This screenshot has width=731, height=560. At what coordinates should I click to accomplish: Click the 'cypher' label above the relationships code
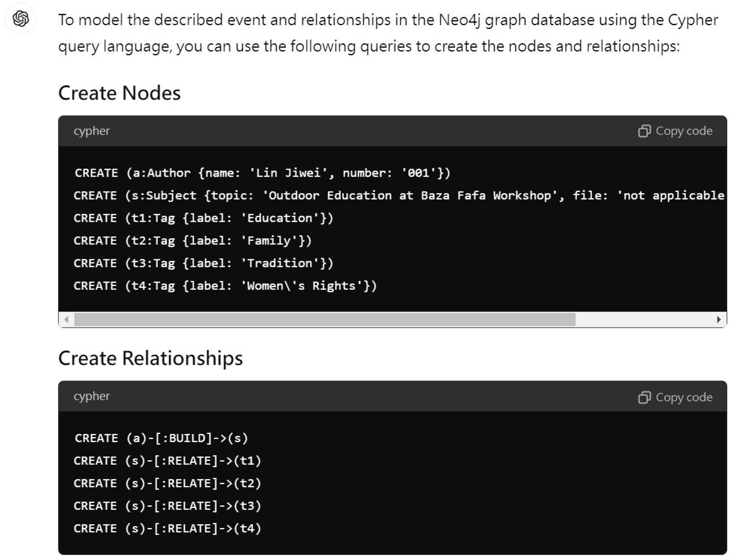click(91, 396)
